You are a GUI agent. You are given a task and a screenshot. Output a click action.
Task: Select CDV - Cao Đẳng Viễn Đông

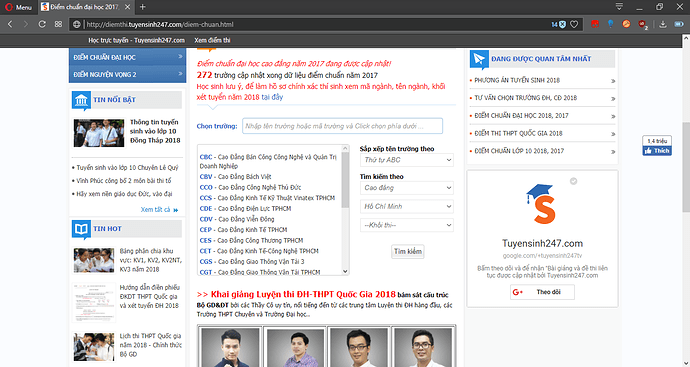click(237, 219)
